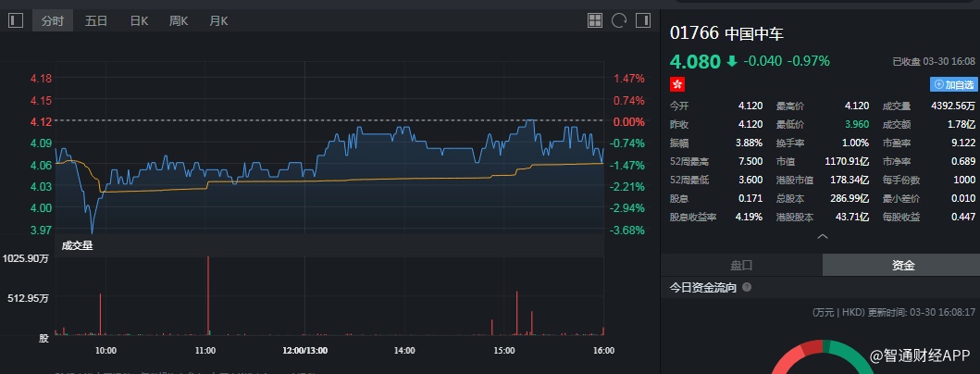Open the 盘口 tab
980x374 pixels.
(741, 265)
